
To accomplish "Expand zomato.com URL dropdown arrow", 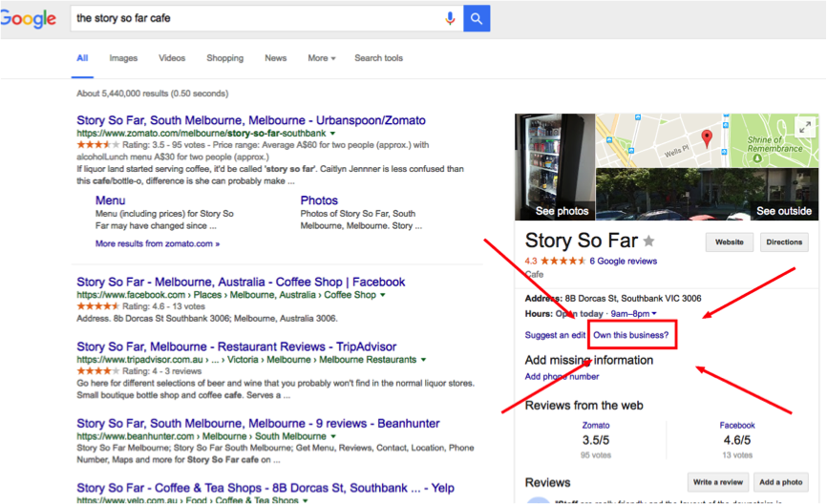I will point(332,134).
